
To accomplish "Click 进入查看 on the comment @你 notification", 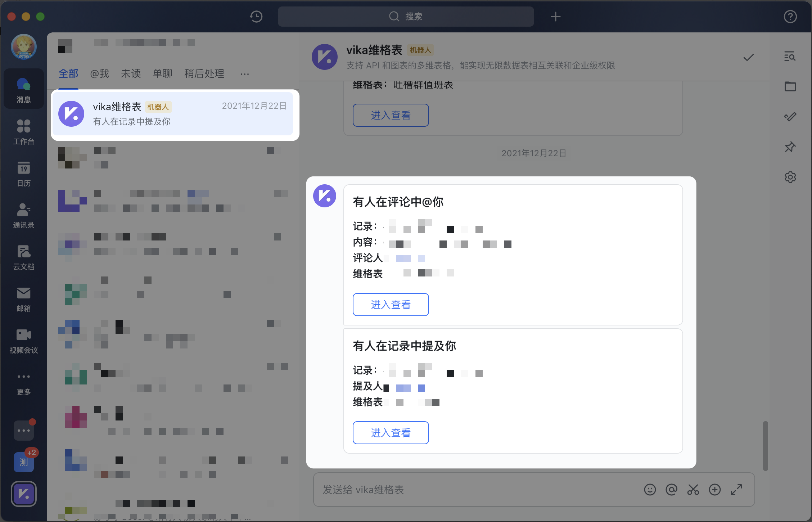I will (391, 304).
